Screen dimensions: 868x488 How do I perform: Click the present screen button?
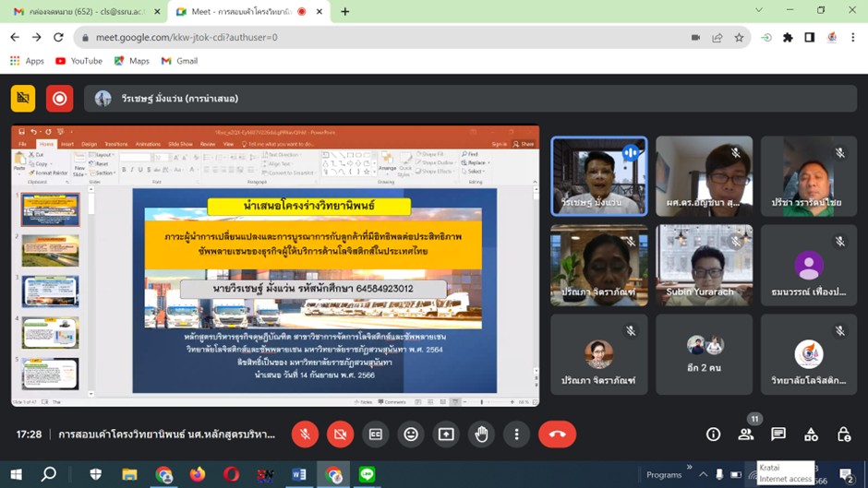tap(446, 434)
